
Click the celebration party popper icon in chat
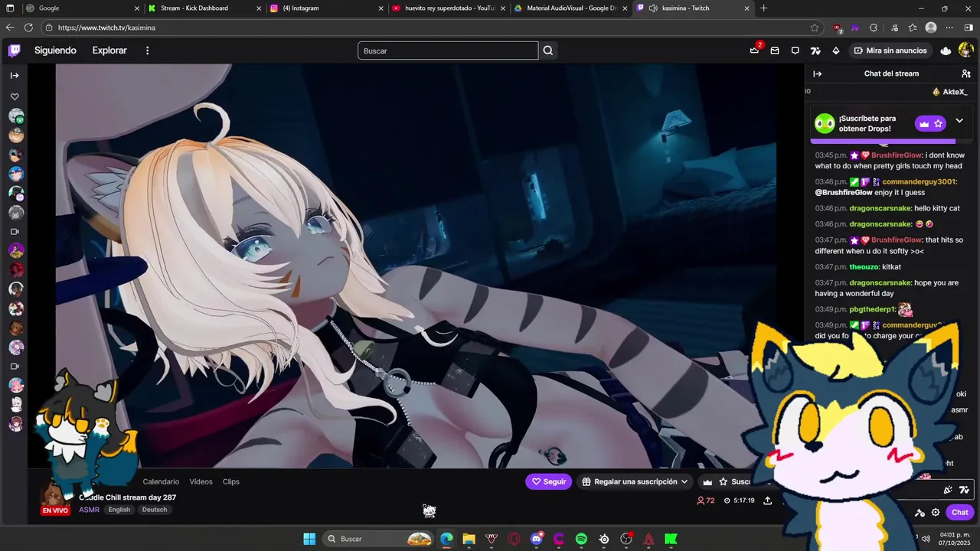coord(948,490)
